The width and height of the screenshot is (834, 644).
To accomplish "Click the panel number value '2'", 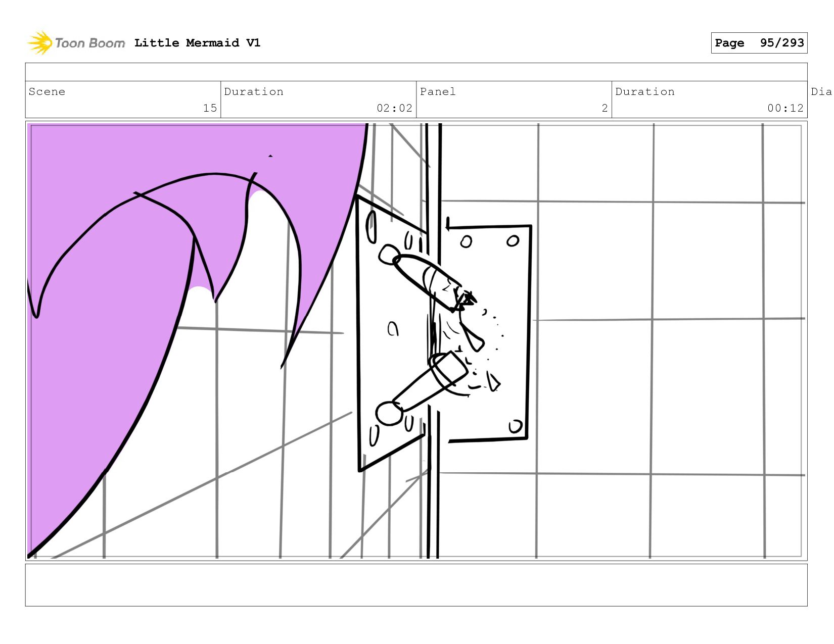I will [605, 108].
